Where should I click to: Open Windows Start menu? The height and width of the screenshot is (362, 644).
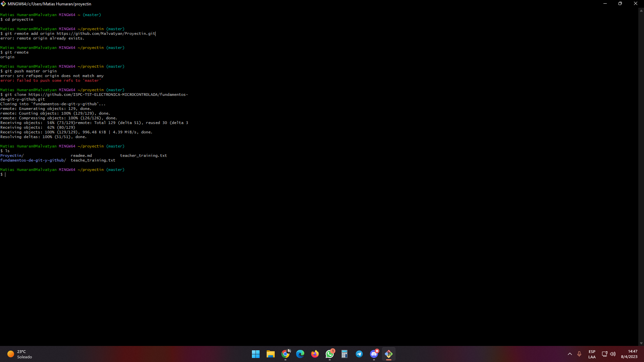click(256, 354)
